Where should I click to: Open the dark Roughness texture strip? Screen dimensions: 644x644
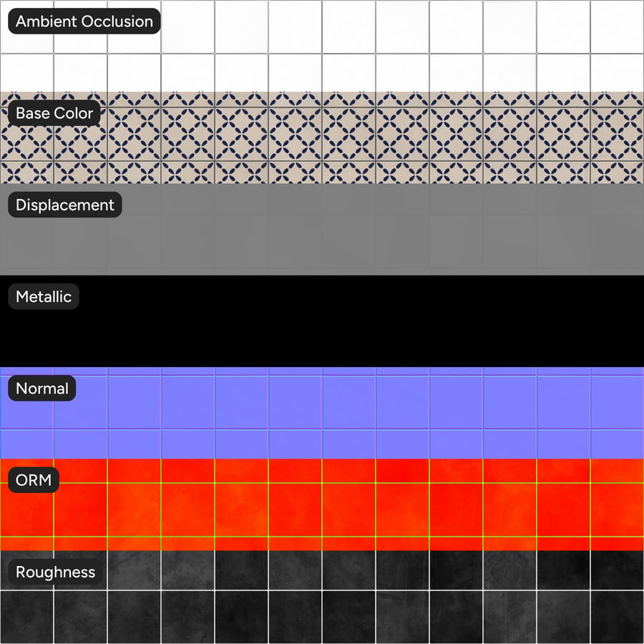[322, 597]
